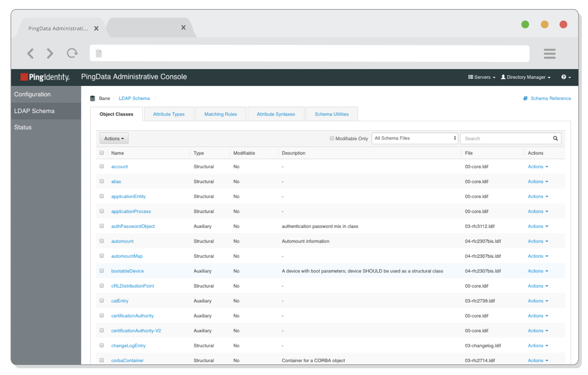The image size is (588, 375).
Task: Expand the Actions button above the table
Action: click(x=114, y=138)
